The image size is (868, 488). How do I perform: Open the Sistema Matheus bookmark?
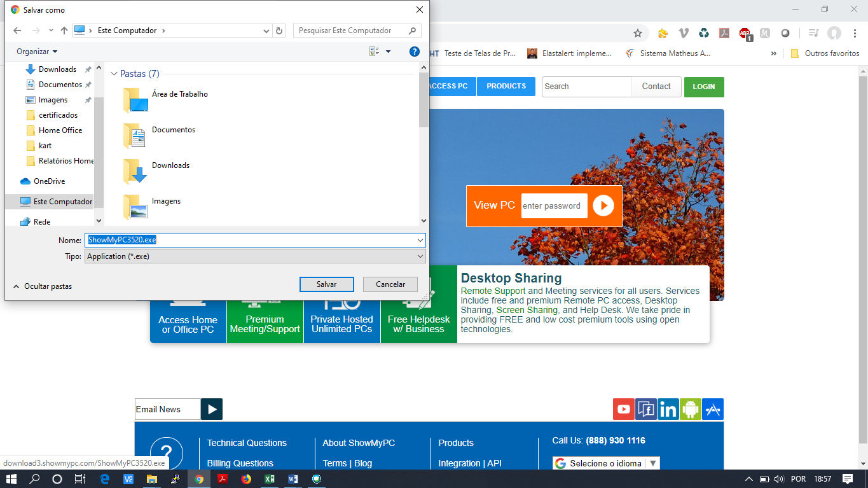[668, 53]
